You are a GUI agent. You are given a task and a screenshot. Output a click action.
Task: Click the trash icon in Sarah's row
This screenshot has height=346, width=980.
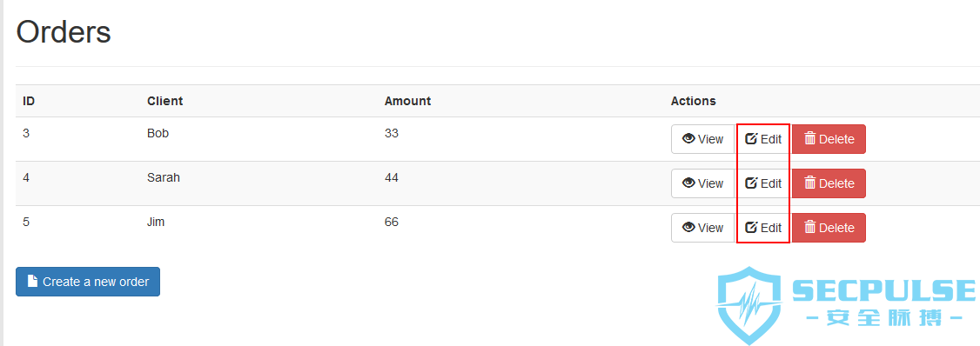[810, 183]
